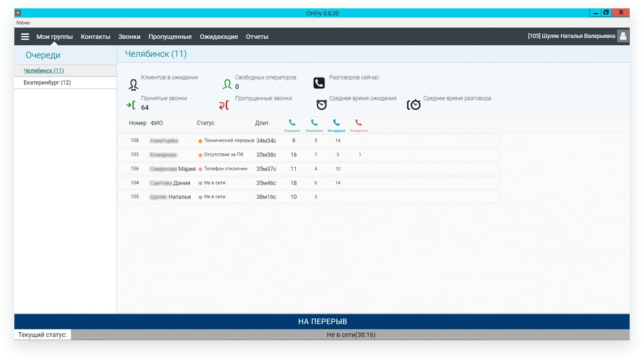This screenshot has width=644, height=361.
Task: Click the Текущий статус label
Action: pyautogui.click(x=42, y=335)
